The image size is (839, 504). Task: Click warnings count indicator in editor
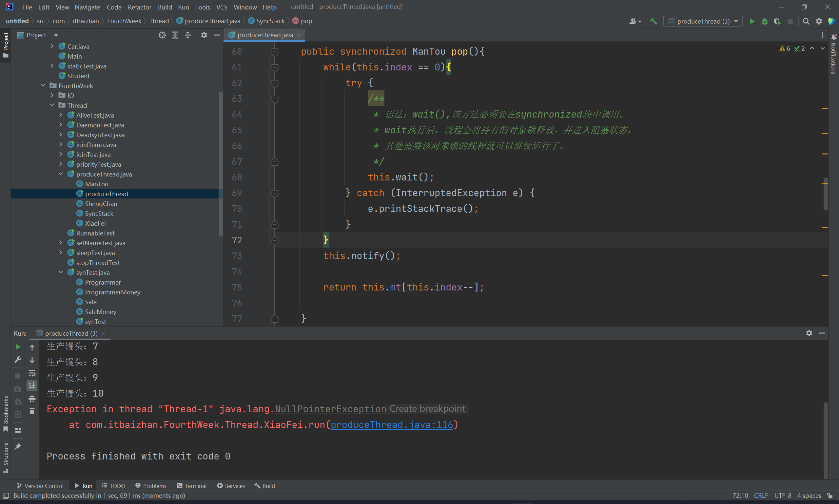coord(785,48)
